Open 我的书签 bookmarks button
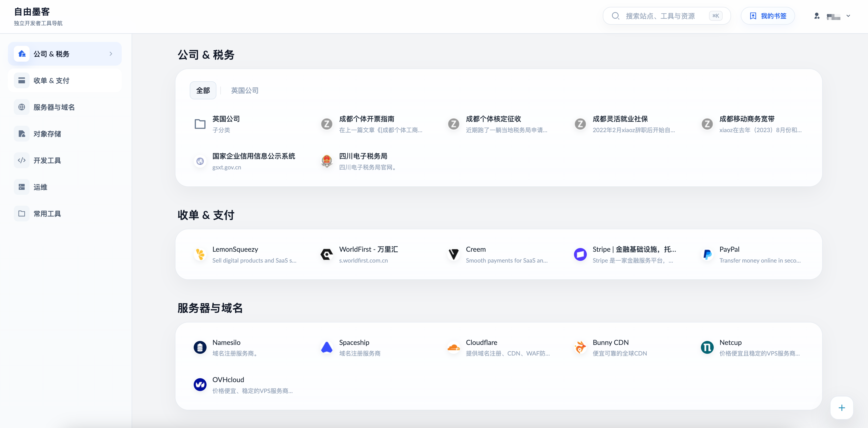The height and width of the screenshot is (428, 868). point(768,16)
